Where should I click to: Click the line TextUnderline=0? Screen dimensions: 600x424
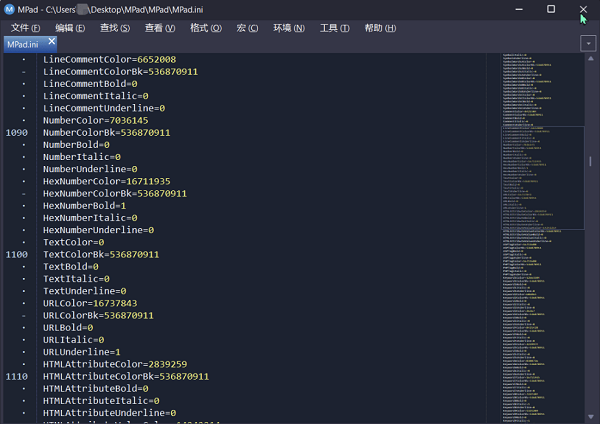pos(85,291)
